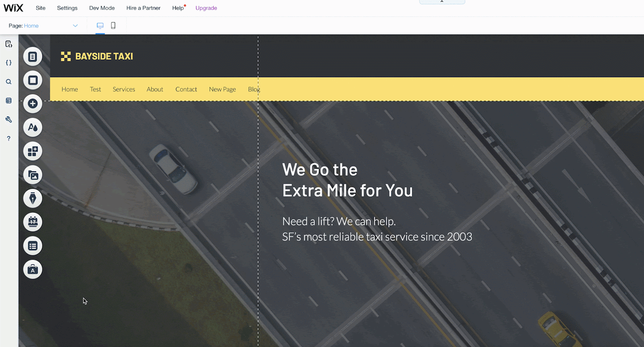This screenshot has height=347, width=644.
Task: Open the Add Apps icon
Action: pos(33,151)
